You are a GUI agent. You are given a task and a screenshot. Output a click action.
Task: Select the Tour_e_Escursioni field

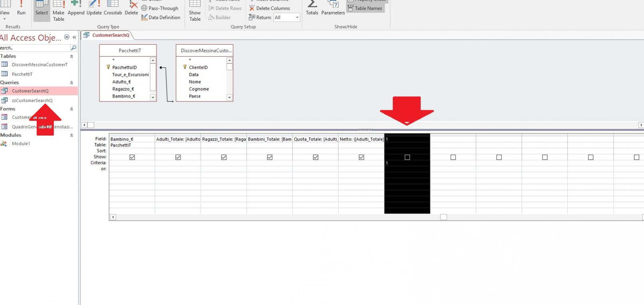130,75
